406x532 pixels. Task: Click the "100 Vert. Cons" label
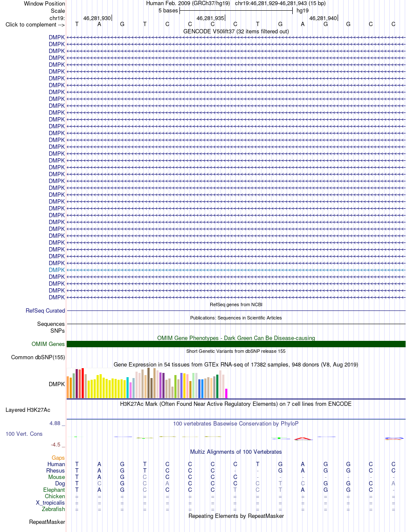(x=24, y=434)
